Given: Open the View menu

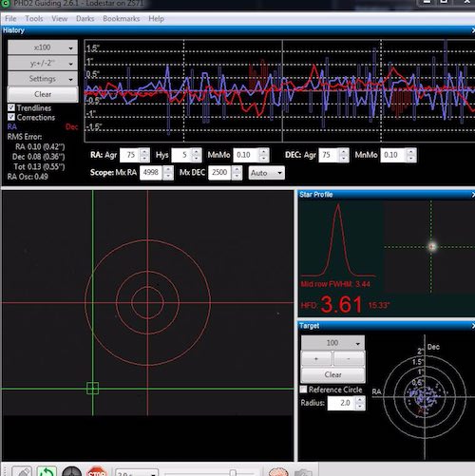Looking at the screenshot, I should [60, 19].
